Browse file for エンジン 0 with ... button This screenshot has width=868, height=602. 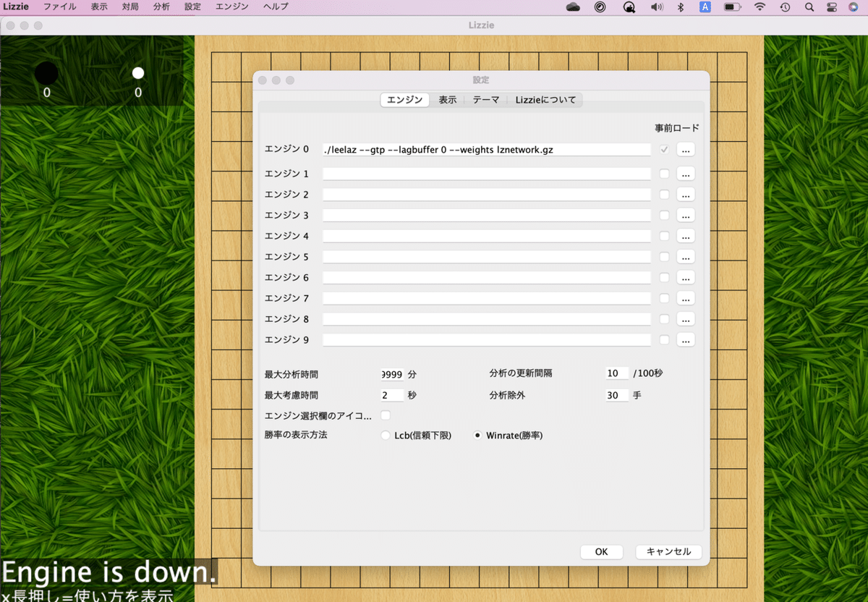tap(686, 150)
